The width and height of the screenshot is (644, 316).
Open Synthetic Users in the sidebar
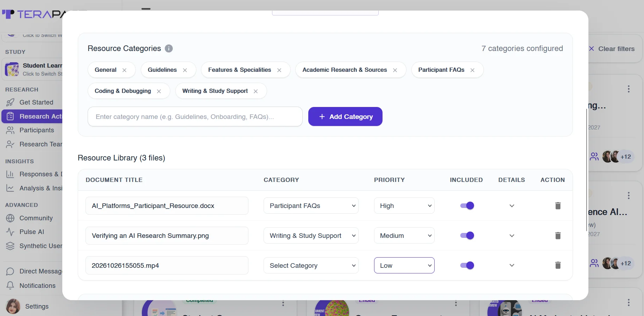pyautogui.click(x=33, y=246)
